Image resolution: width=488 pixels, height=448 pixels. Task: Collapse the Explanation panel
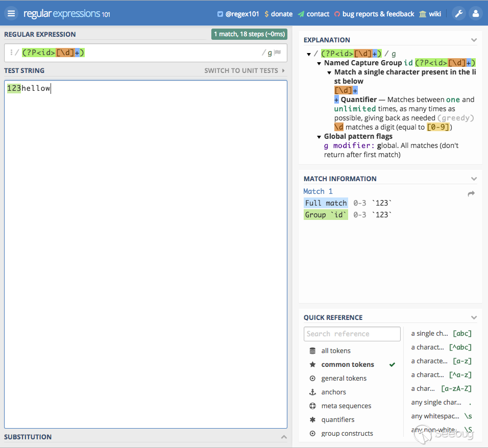click(474, 40)
